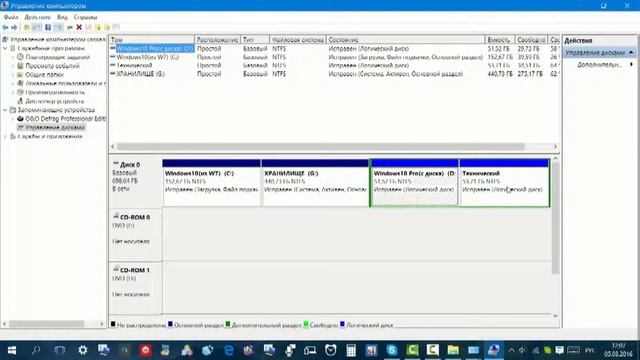Click the Не распределена black legend swatch
640x360 pixels.
click(x=113, y=324)
